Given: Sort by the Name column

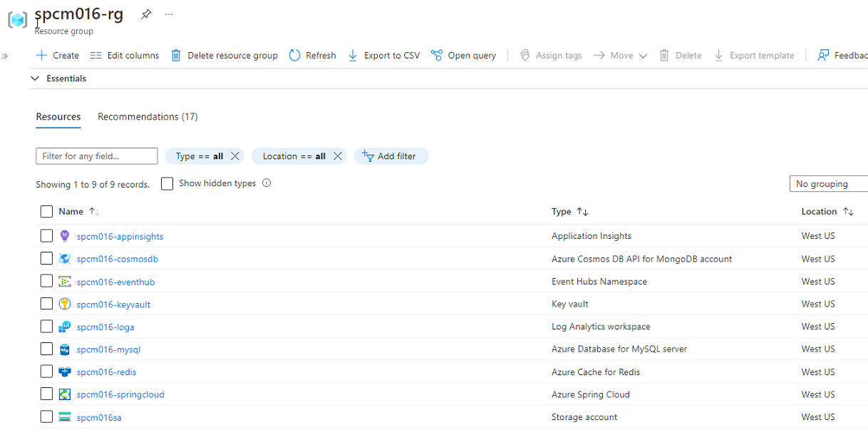Looking at the screenshot, I should point(79,212).
